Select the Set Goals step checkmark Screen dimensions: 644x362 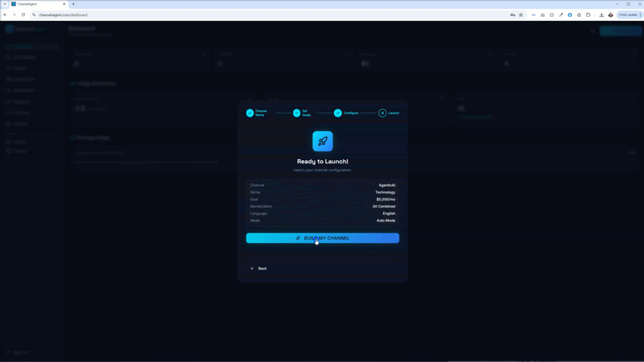point(297,113)
